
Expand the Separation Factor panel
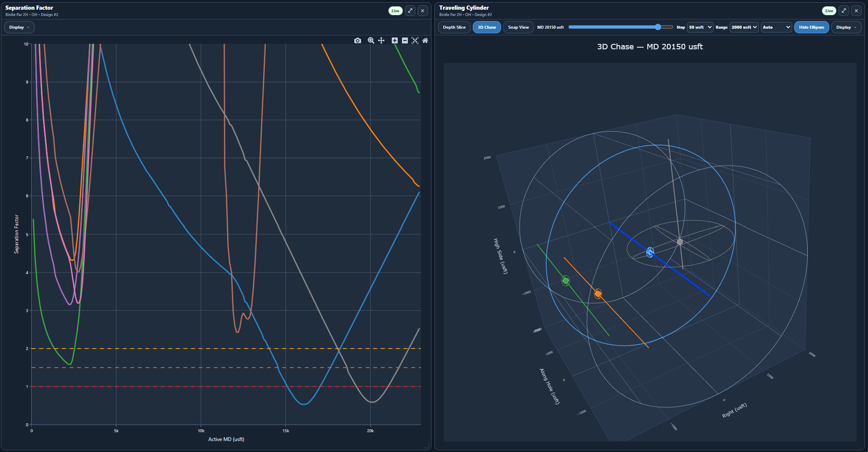point(410,11)
